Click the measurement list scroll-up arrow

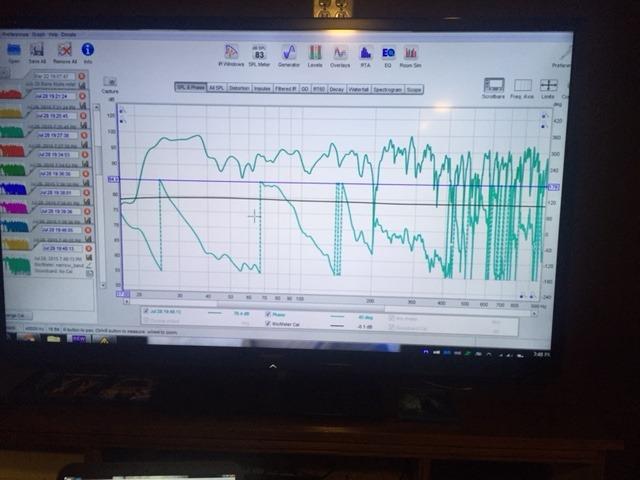point(97,107)
